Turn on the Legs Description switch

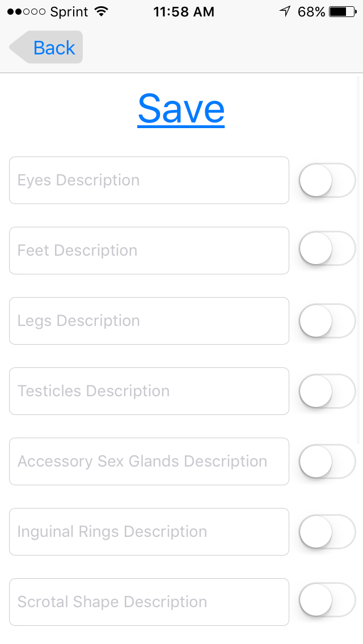pyautogui.click(x=327, y=321)
